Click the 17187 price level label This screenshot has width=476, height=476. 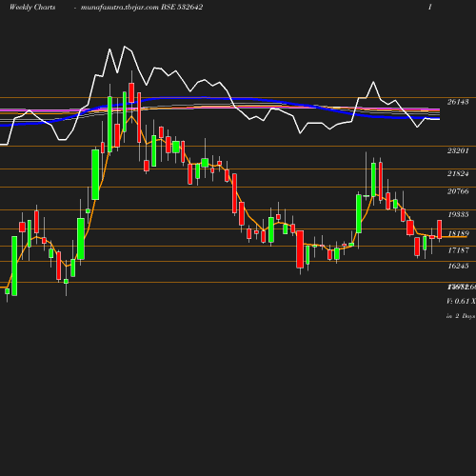(x=458, y=250)
